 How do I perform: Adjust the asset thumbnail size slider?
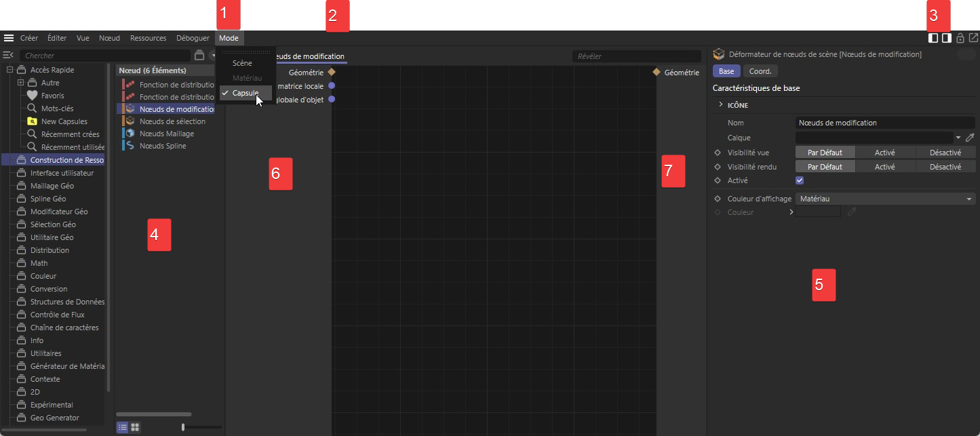[183, 427]
